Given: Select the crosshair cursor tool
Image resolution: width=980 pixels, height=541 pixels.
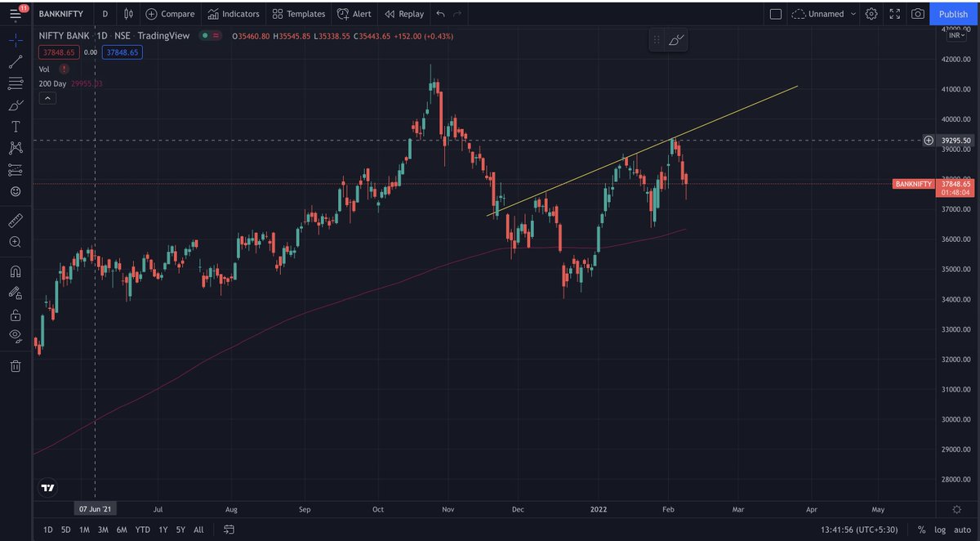Looking at the screenshot, I should [x=16, y=39].
